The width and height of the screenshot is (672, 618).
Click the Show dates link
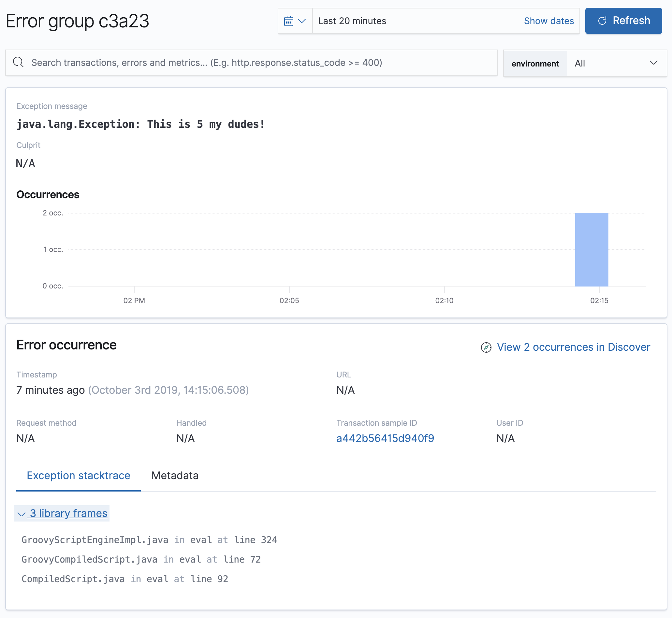(x=548, y=21)
